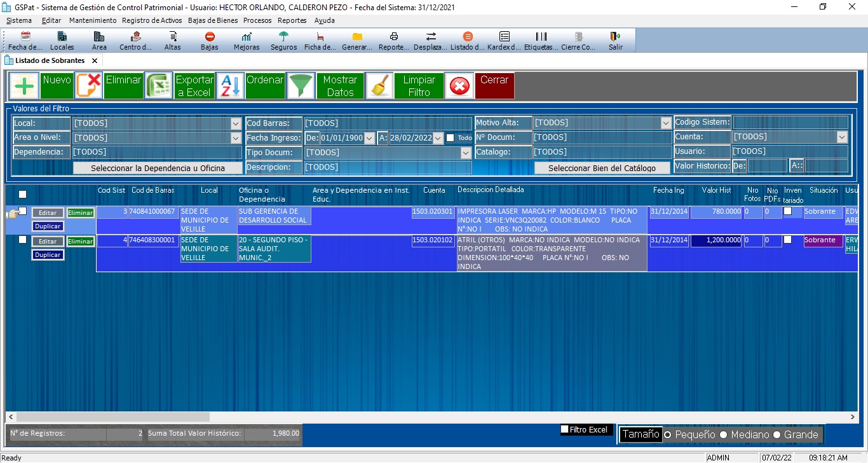
Task: Click the Altas toolbar icon
Action: point(172,41)
